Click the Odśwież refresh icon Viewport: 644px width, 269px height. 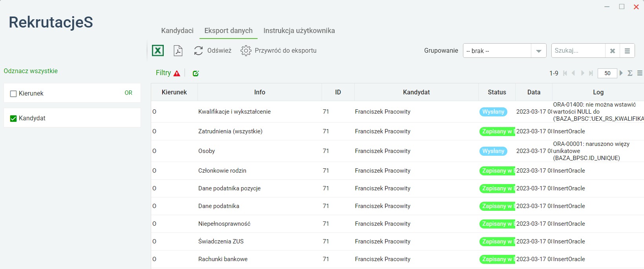pyautogui.click(x=198, y=51)
